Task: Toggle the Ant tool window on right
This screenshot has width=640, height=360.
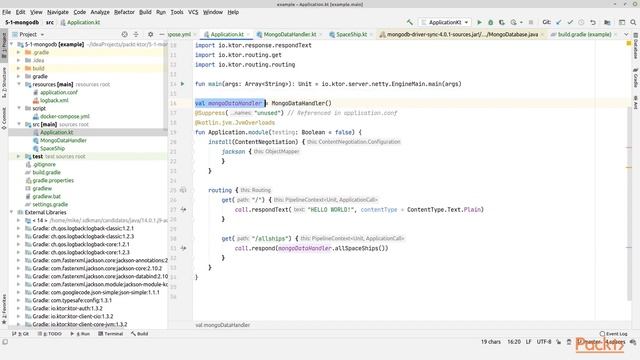Action: click(636, 102)
